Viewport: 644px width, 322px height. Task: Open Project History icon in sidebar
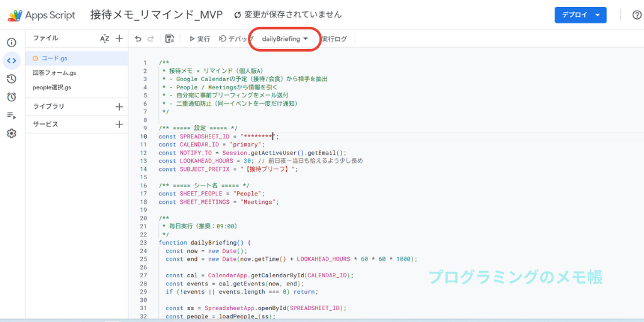11,79
